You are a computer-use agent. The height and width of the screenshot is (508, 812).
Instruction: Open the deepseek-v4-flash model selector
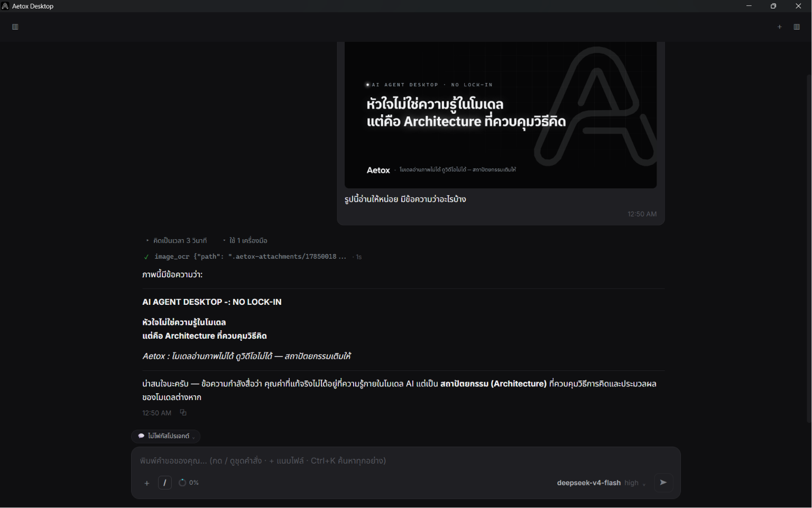[x=601, y=483]
